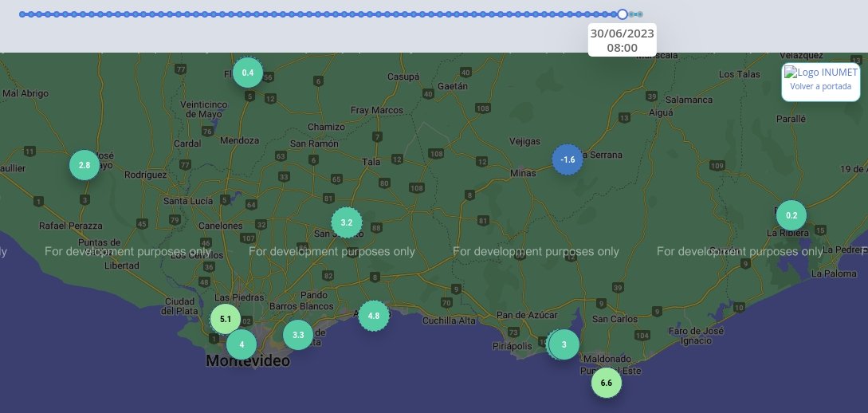Click the timeline slider handle at 08:00
The image size is (868, 413).
click(623, 14)
